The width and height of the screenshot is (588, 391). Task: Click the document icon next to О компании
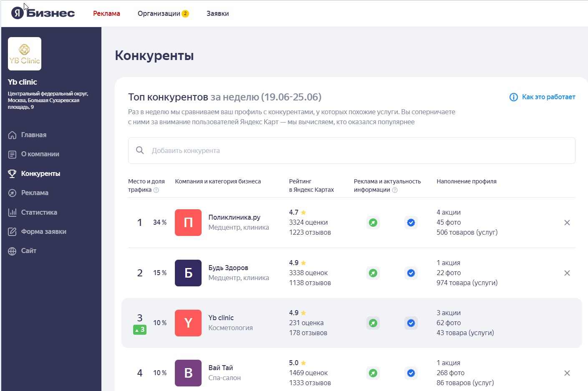tap(13, 154)
